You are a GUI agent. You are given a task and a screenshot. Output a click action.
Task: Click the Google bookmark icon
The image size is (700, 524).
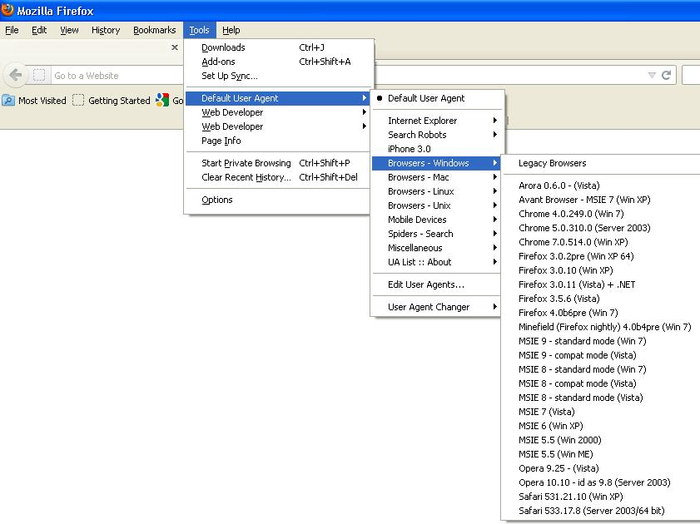coord(162,100)
